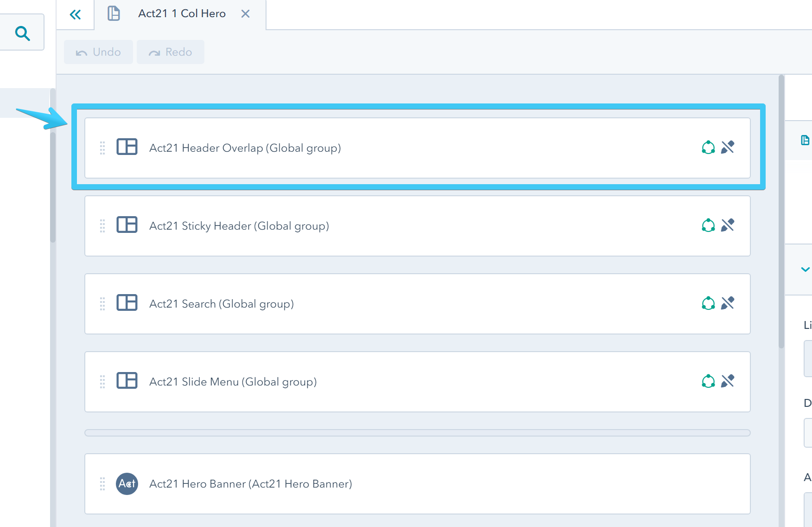Click the layout module icon beside Act21 Search

[x=127, y=303]
